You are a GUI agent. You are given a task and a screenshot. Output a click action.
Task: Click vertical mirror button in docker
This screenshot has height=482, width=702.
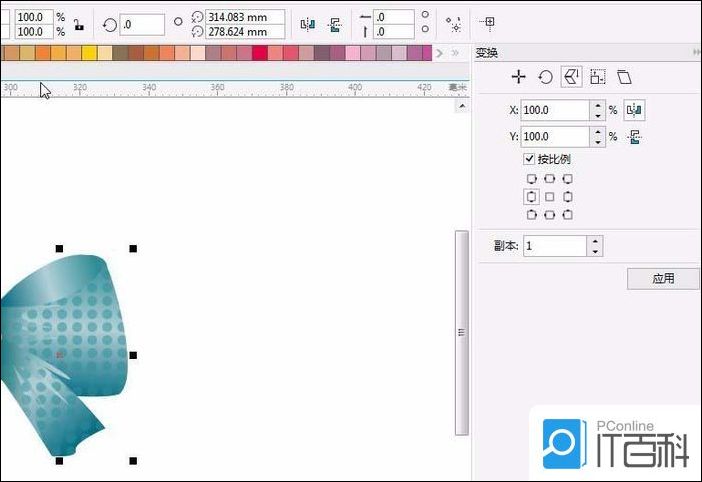pyautogui.click(x=633, y=137)
